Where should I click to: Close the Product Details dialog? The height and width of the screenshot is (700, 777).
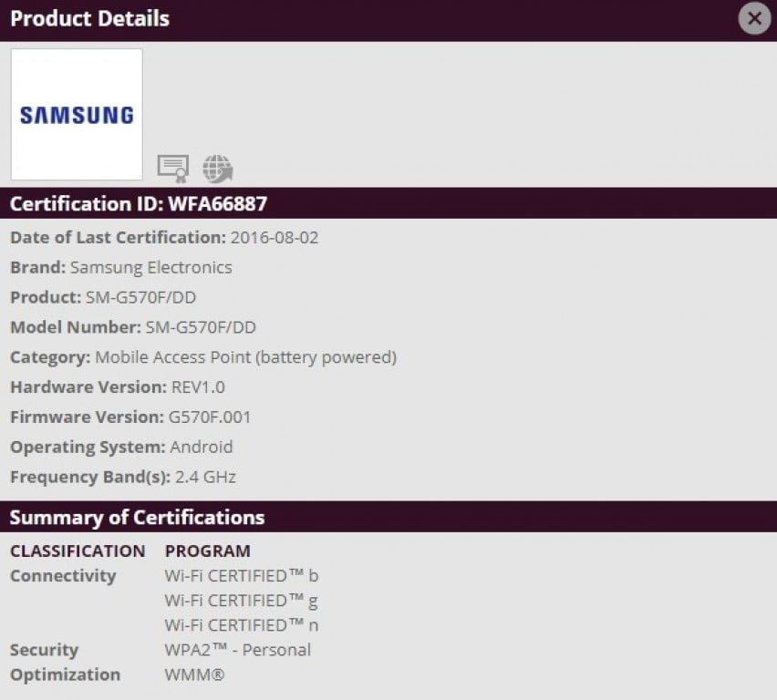point(754,18)
